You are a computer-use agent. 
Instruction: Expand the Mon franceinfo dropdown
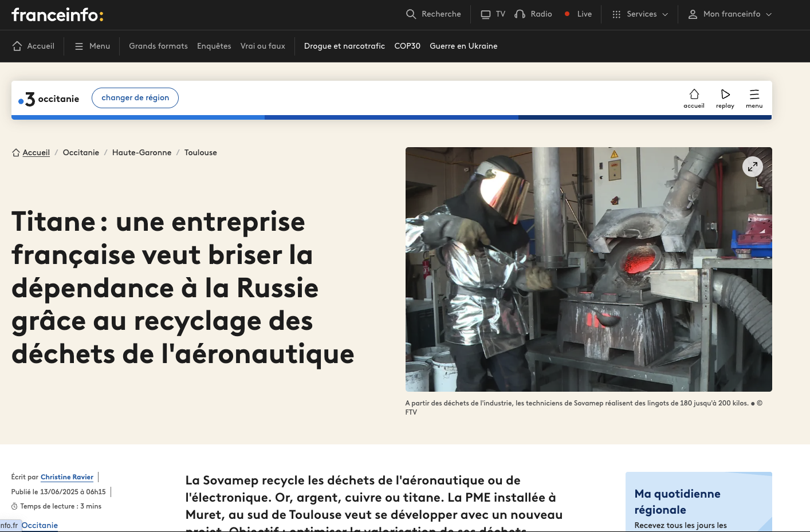point(768,14)
